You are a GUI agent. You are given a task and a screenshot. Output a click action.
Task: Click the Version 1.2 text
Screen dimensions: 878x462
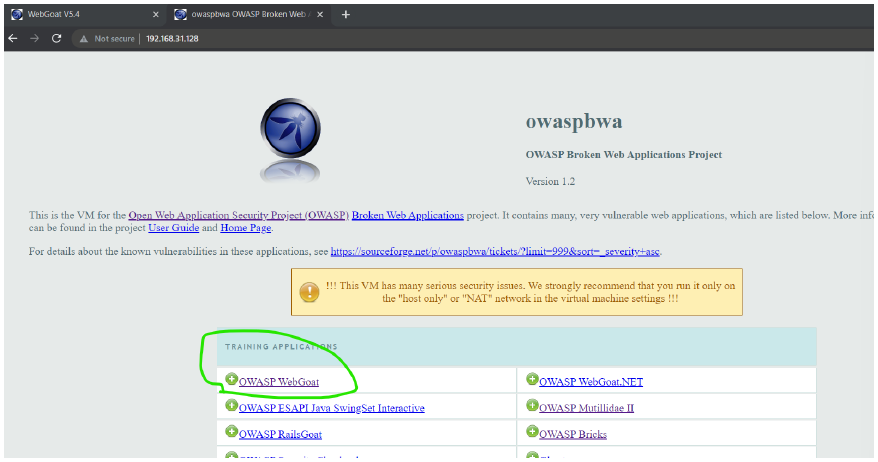(x=550, y=181)
